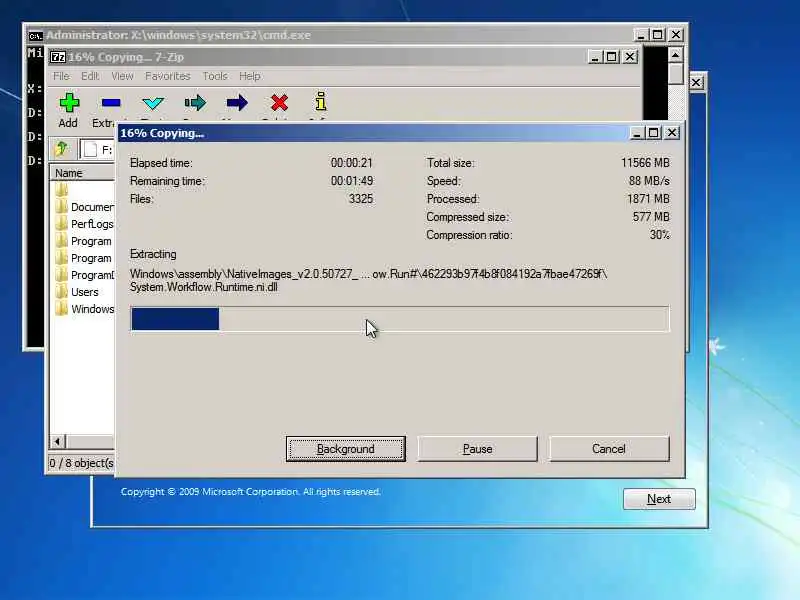Close the 16% Copying dialog

(672, 133)
